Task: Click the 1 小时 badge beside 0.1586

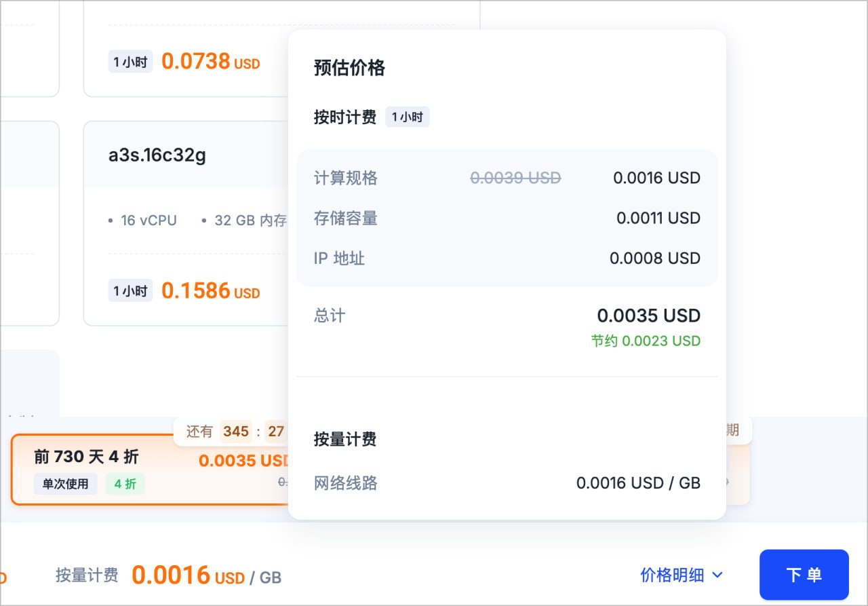Action: (130, 291)
